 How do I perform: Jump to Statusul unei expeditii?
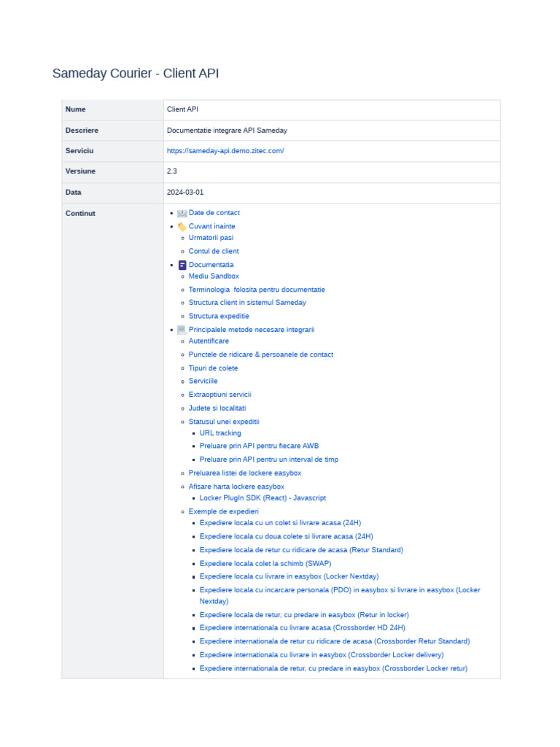coord(225,422)
